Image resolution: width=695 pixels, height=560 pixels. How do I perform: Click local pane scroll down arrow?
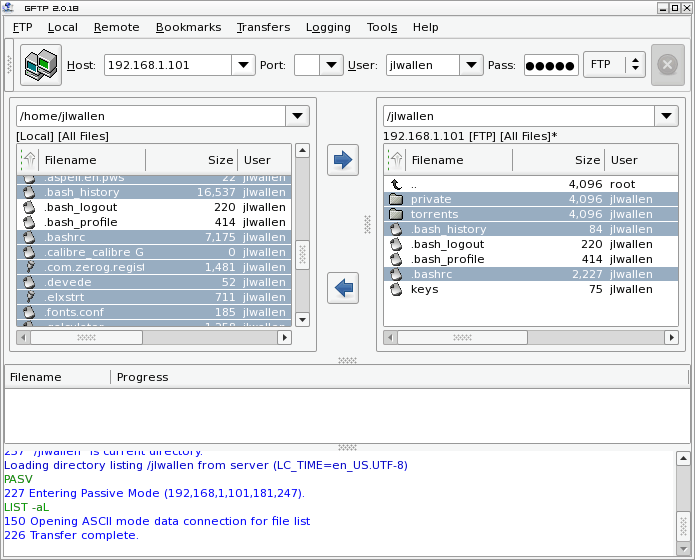(x=302, y=319)
